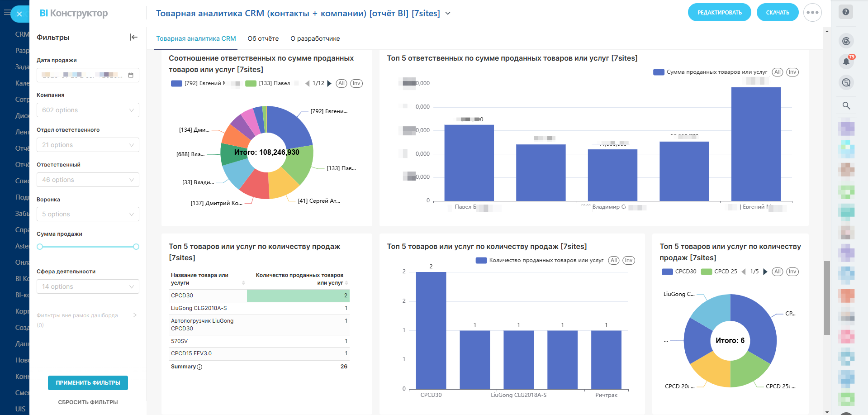Click calendar icon in Дата продажи field
The height and width of the screenshot is (415, 868).
tap(131, 75)
